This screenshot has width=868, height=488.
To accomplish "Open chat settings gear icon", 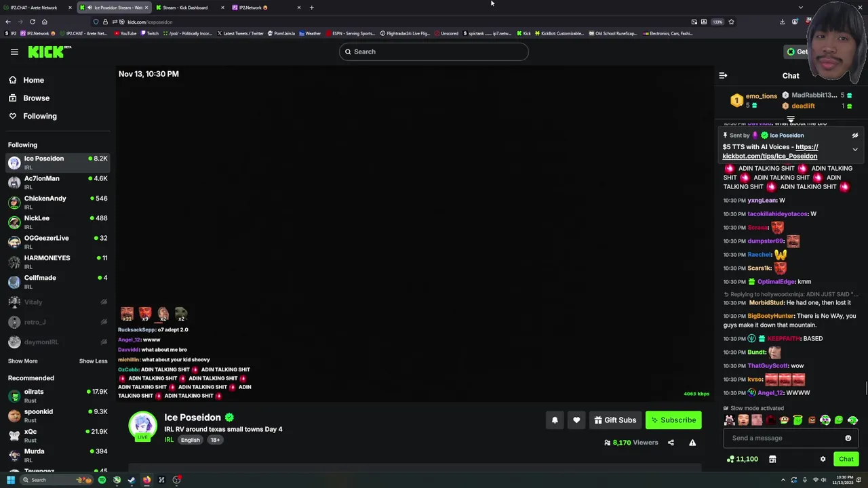I will (823, 460).
